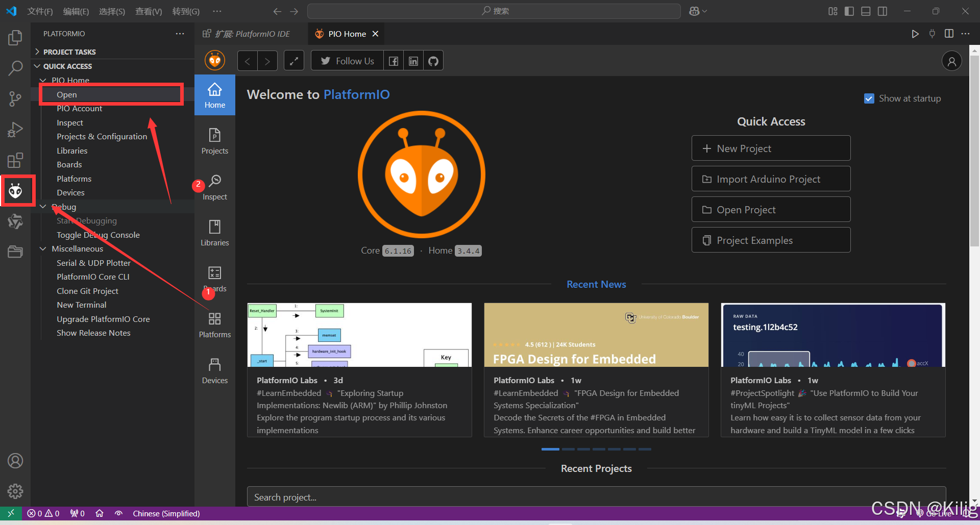The width and height of the screenshot is (980, 525).
Task: Toggle the bottom panel layout icon
Action: tap(866, 11)
